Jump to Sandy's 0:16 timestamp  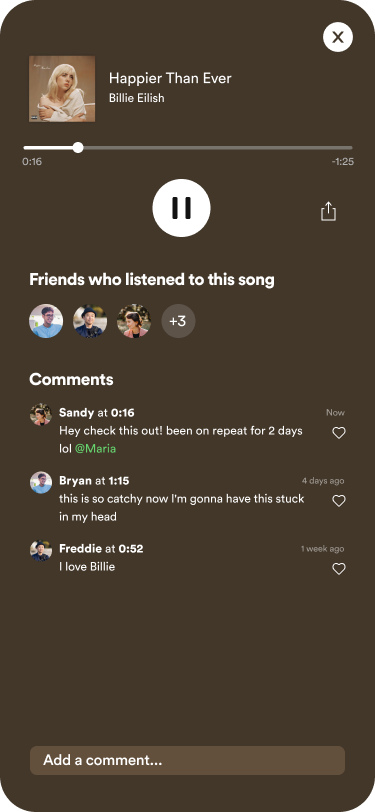click(x=123, y=413)
